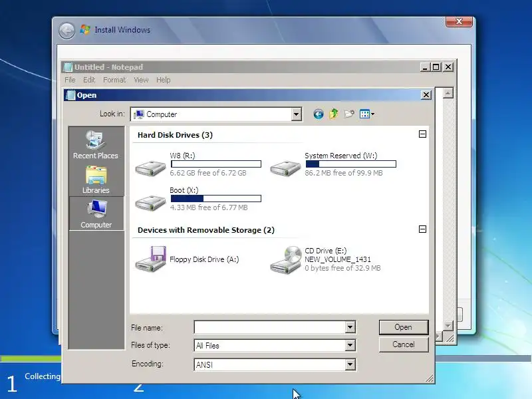Click the 'W8 (R:)' drive label
This screenshot has width=532, height=399.
coord(182,156)
